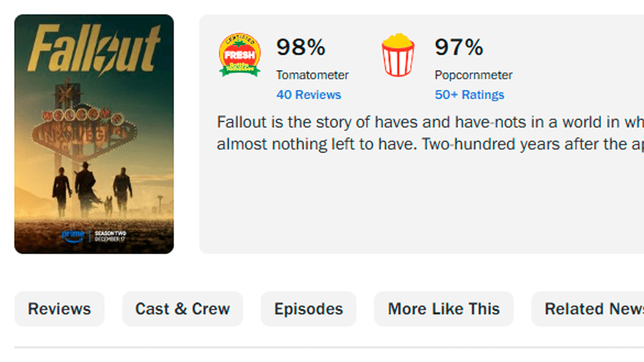The height and width of the screenshot is (362, 644).
Task: Click the Popcornmeter label
Action: (473, 75)
